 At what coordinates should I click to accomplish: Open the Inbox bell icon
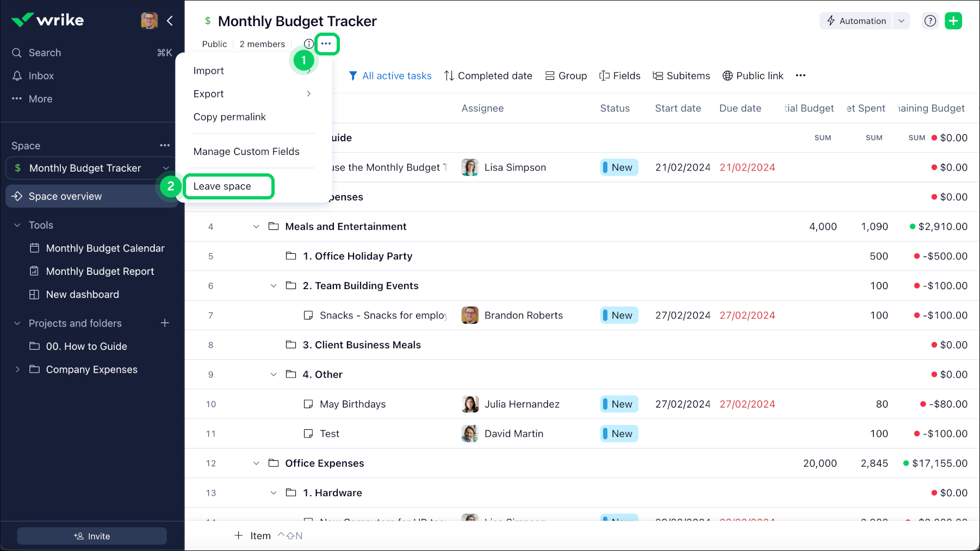click(17, 76)
